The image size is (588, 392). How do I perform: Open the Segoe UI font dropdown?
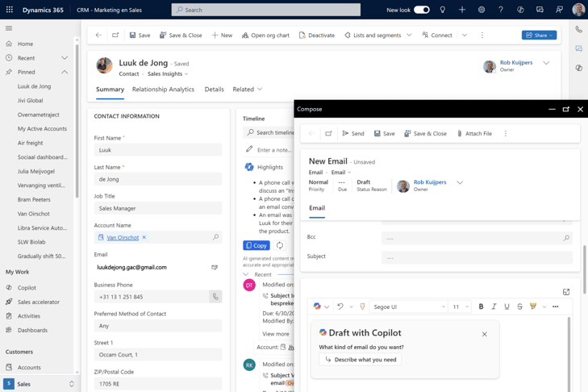point(409,307)
